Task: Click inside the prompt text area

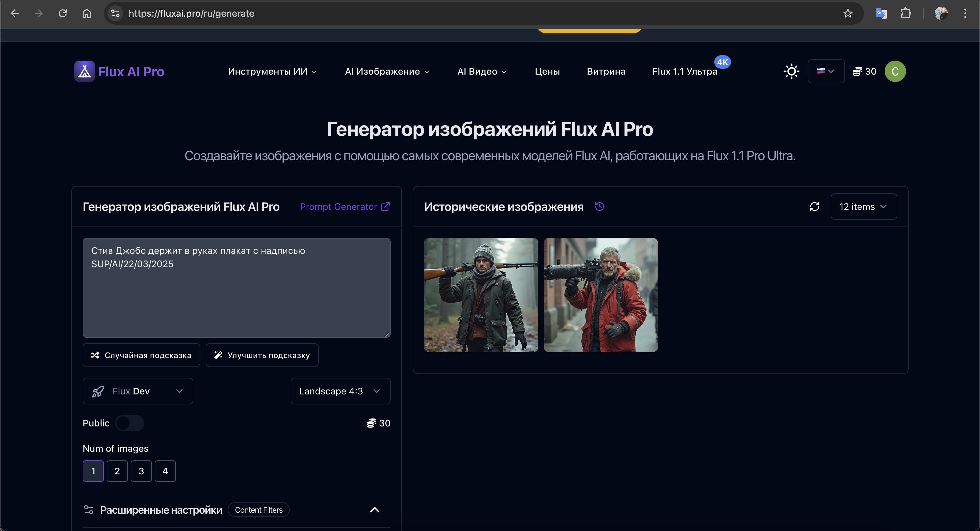Action: [x=237, y=288]
